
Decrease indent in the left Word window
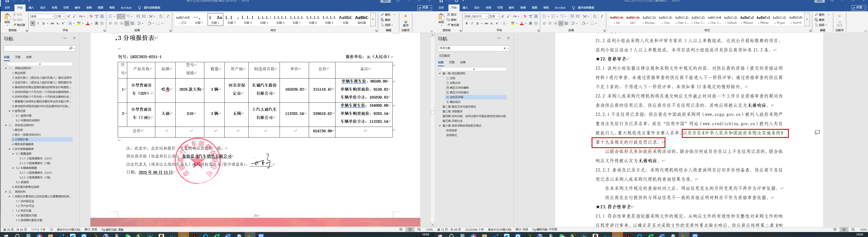click(x=138, y=16)
